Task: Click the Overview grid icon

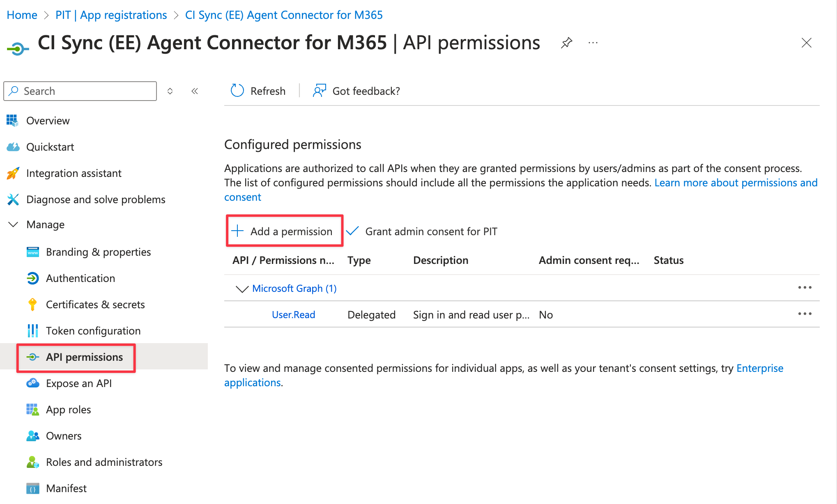Action: click(x=12, y=120)
